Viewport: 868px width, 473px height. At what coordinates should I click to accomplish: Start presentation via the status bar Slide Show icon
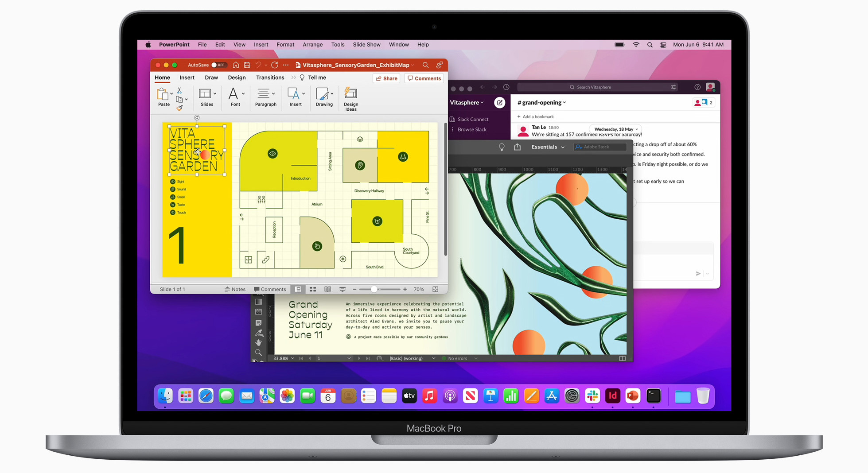(342, 289)
